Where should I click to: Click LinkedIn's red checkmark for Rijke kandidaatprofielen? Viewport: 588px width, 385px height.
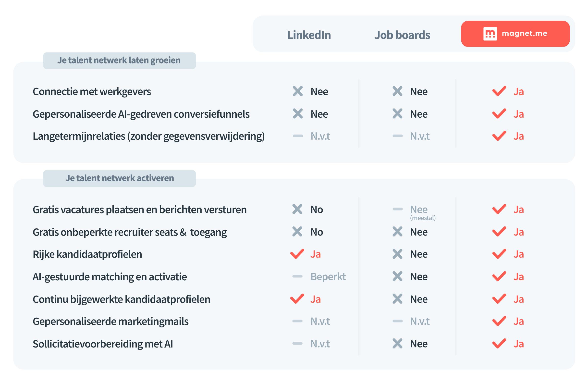click(x=297, y=254)
